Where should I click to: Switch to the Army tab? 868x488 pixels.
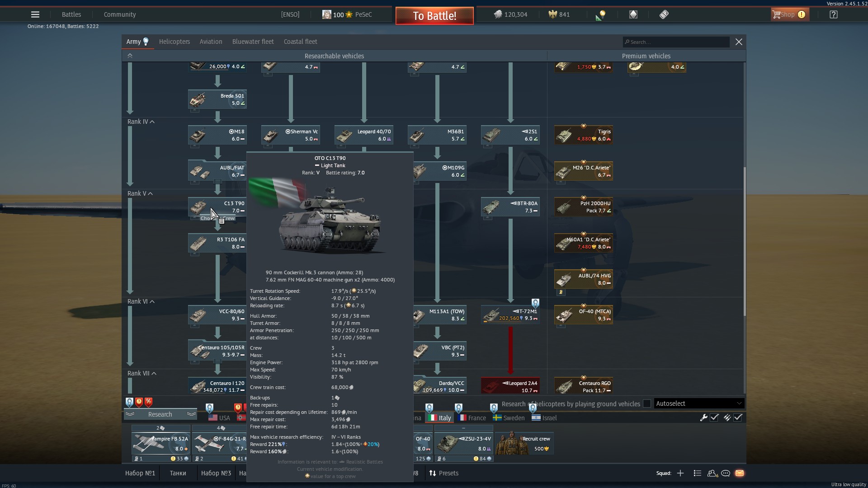coord(137,42)
